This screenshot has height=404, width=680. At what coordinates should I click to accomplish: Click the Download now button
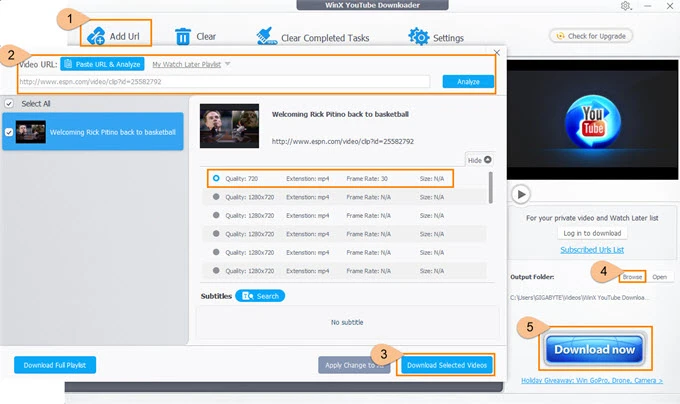[594, 349]
